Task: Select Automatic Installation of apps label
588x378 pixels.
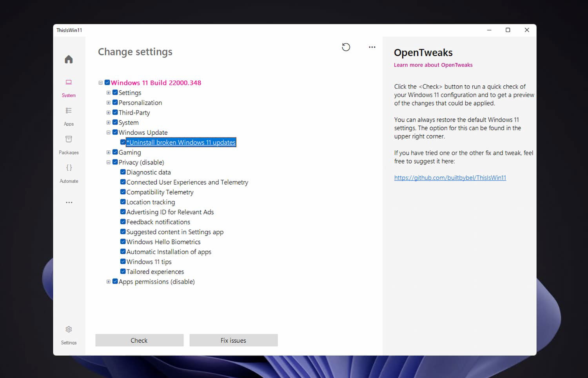Action: (169, 252)
